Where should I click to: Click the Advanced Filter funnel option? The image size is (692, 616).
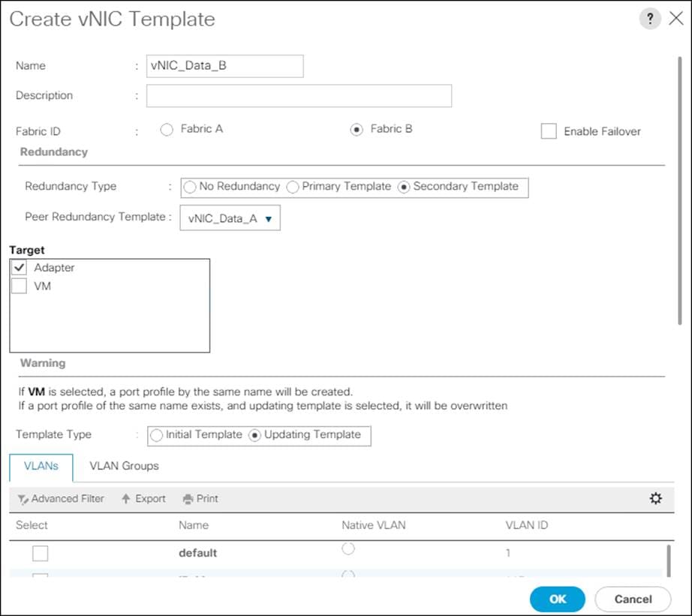61,499
